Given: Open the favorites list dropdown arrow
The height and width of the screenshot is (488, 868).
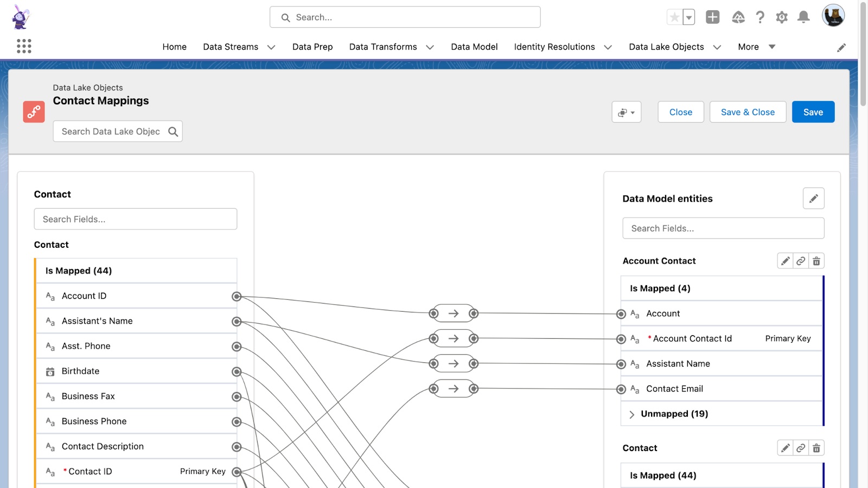Looking at the screenshot, I should point(689,17).
